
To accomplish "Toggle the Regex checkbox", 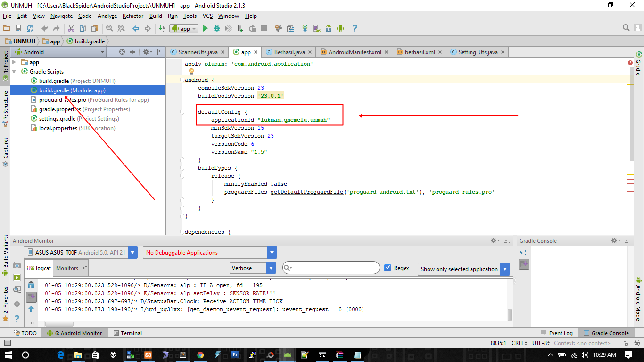I will 388,268.
